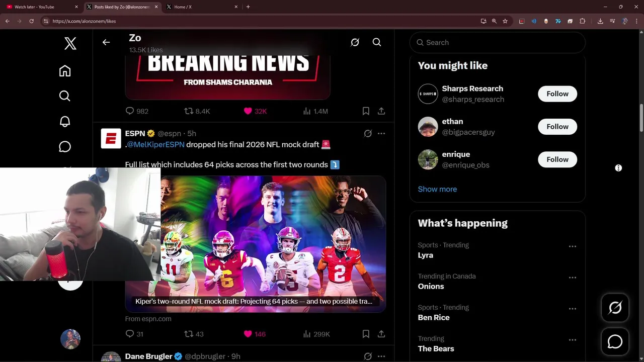The height and width of the screenshot is (362, 644).
Task: Open the Lyra trending topic
Action: coord(425,255)
